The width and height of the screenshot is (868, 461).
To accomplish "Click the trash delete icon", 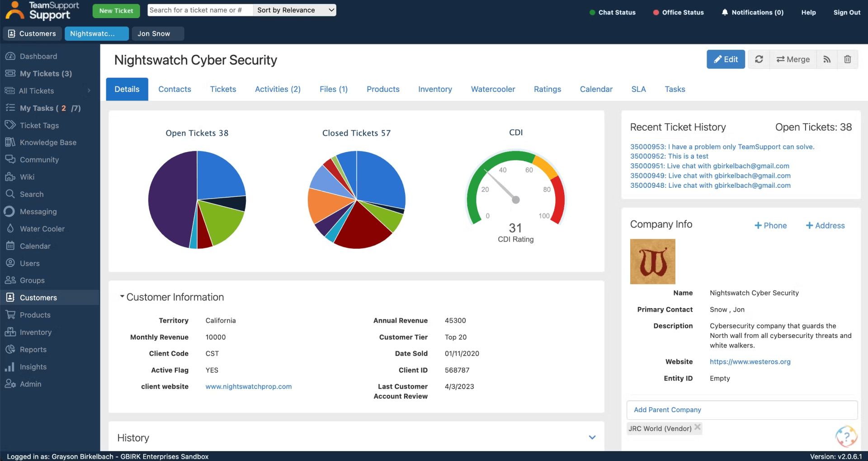I will [x=848, y=59].
